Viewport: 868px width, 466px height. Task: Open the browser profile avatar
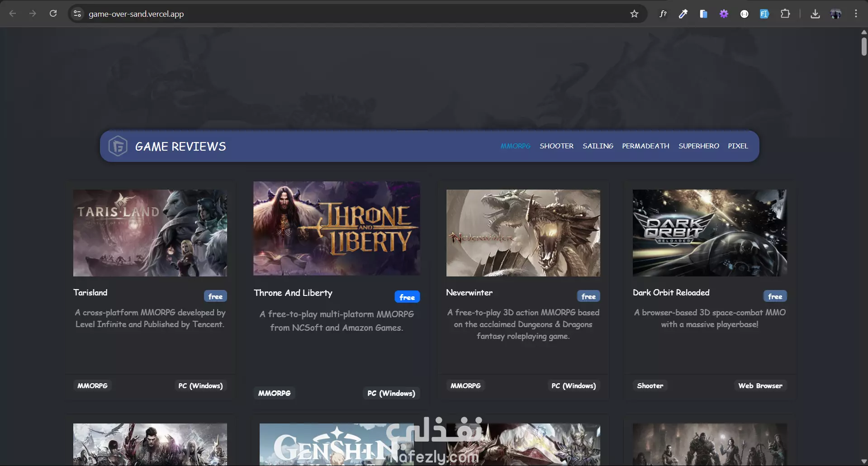pos(835,14)
